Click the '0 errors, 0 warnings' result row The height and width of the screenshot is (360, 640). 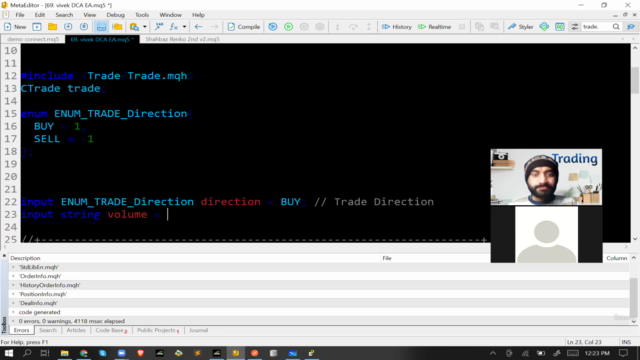(319, 321)
